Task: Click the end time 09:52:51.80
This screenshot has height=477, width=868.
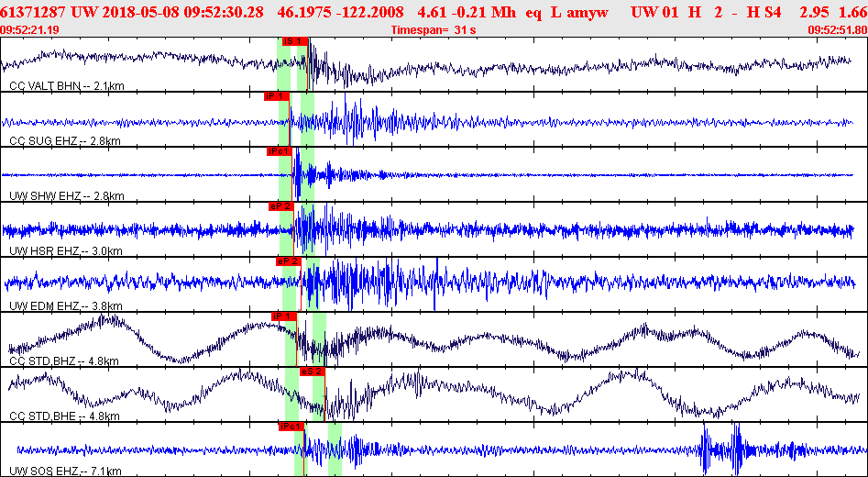Action: tap(837, 30)
